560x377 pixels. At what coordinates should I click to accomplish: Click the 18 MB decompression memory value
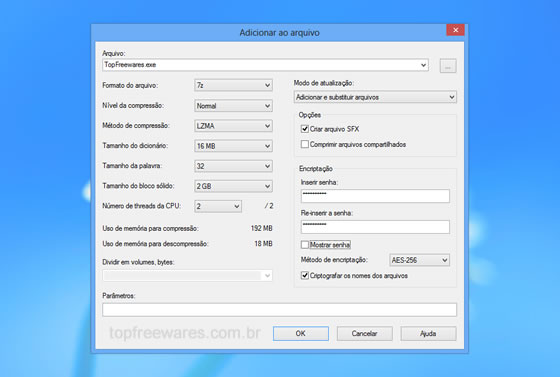263,243
